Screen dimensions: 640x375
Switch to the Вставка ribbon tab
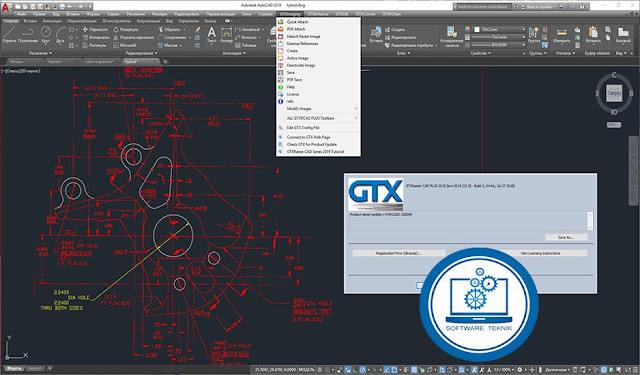click(30, 21)
